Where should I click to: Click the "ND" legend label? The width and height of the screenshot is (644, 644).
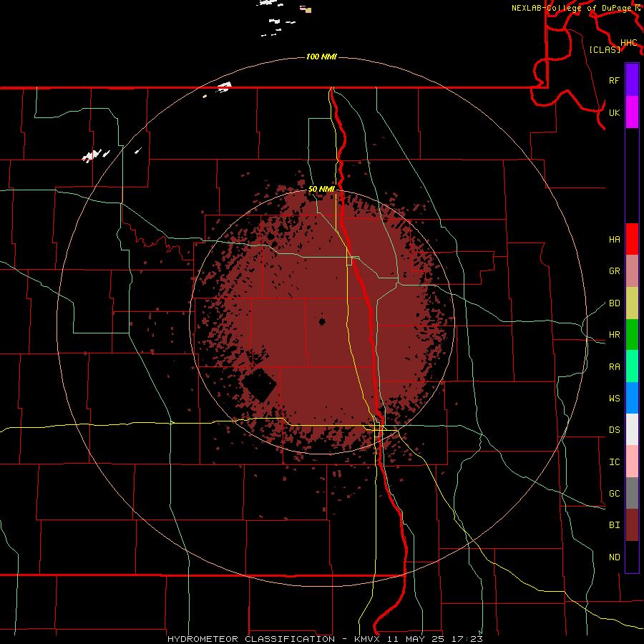click(x=614, y=557)
